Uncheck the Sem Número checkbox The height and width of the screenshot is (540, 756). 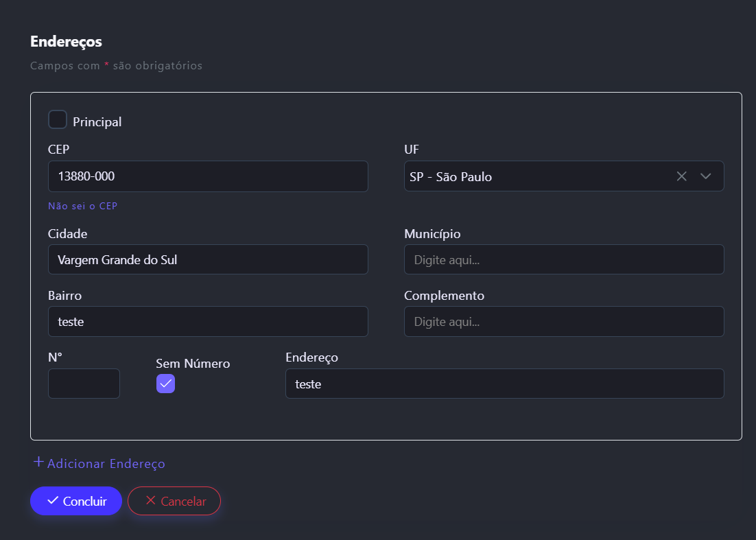point(165,384)
